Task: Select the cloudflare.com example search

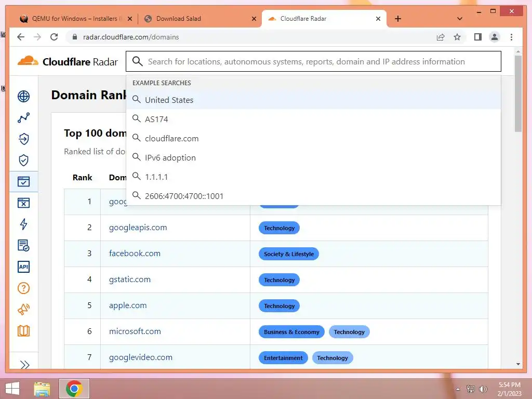Action: click(313, 138)
